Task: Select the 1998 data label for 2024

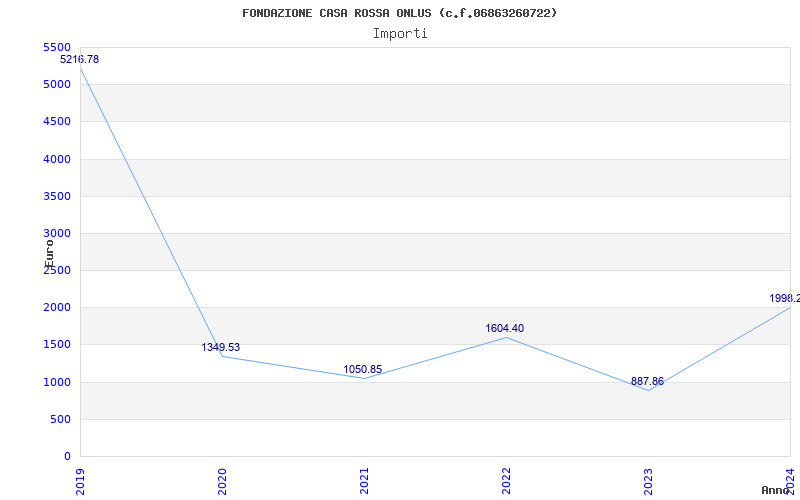Action: pos(785,298)
